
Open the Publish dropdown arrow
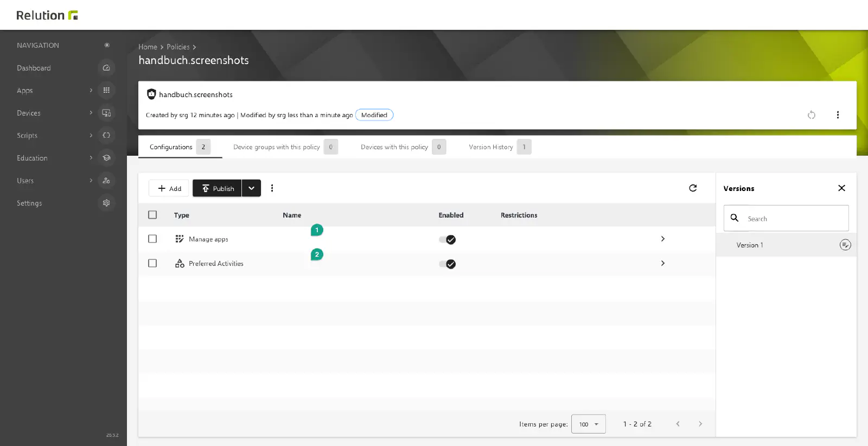[x=251, y=188]
